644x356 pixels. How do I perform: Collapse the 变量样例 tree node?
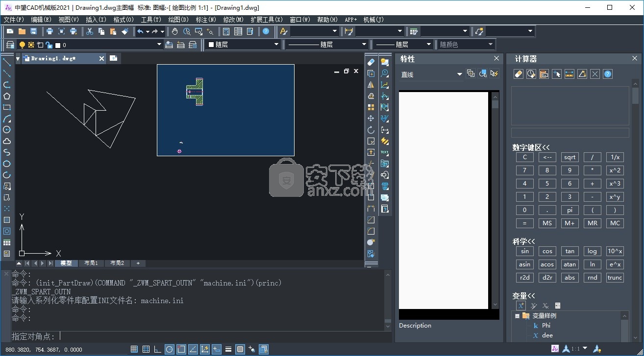point(517,316)
